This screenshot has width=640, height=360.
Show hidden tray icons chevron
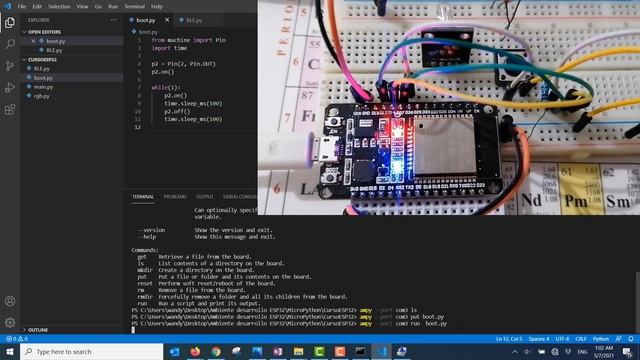[515, 351]
